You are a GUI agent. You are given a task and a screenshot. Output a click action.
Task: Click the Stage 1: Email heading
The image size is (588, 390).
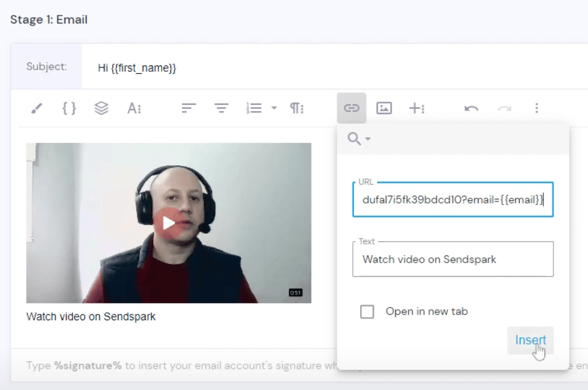49,20
